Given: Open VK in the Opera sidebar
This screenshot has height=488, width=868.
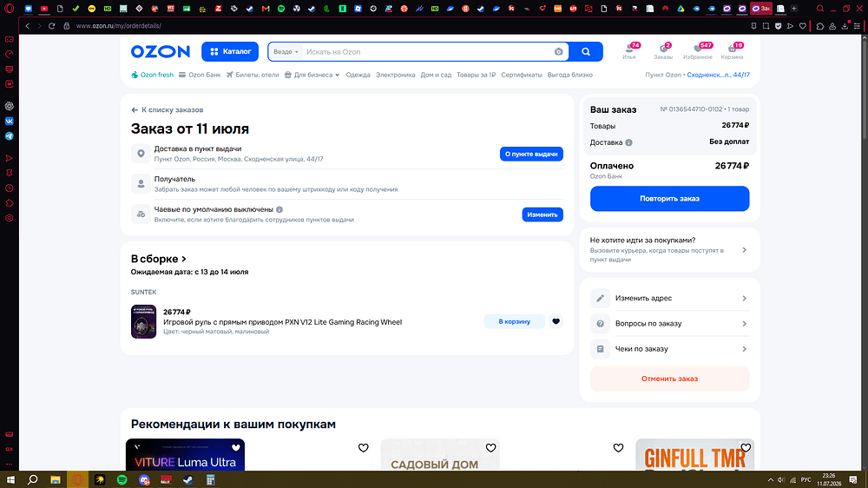Looking at the screenshot, I should [x=10, y=122].
